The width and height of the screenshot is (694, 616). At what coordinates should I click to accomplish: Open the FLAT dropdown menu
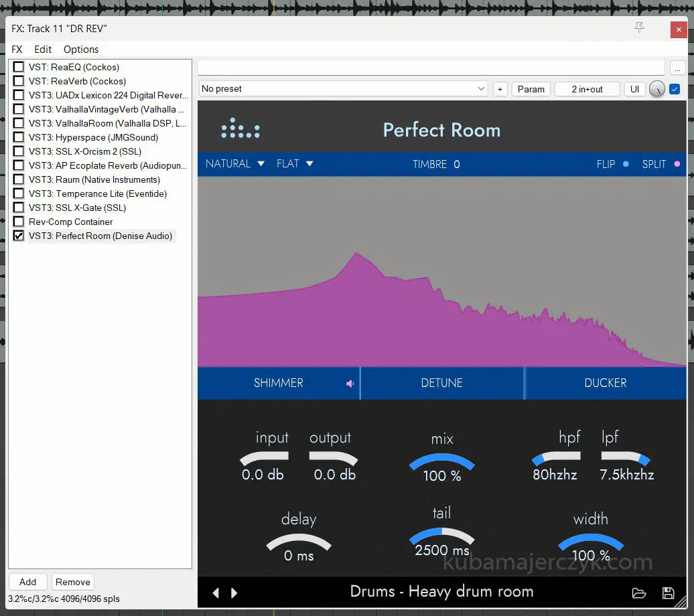295,164
